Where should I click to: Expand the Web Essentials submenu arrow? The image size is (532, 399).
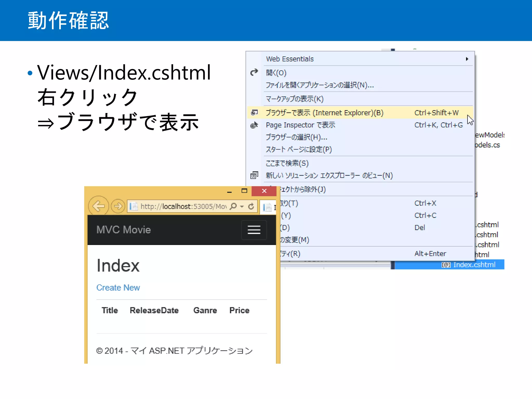click(467, 59)
